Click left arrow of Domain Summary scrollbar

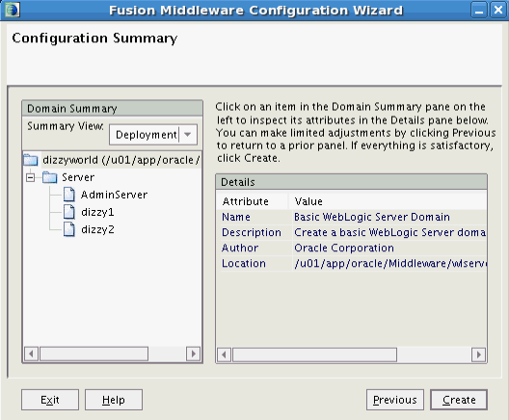(31, 354)
